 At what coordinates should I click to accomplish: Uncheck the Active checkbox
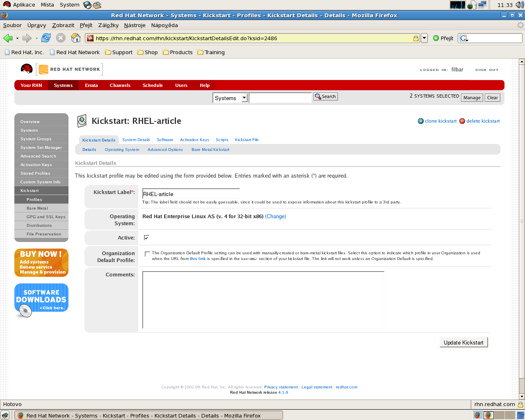coord(146,237)
